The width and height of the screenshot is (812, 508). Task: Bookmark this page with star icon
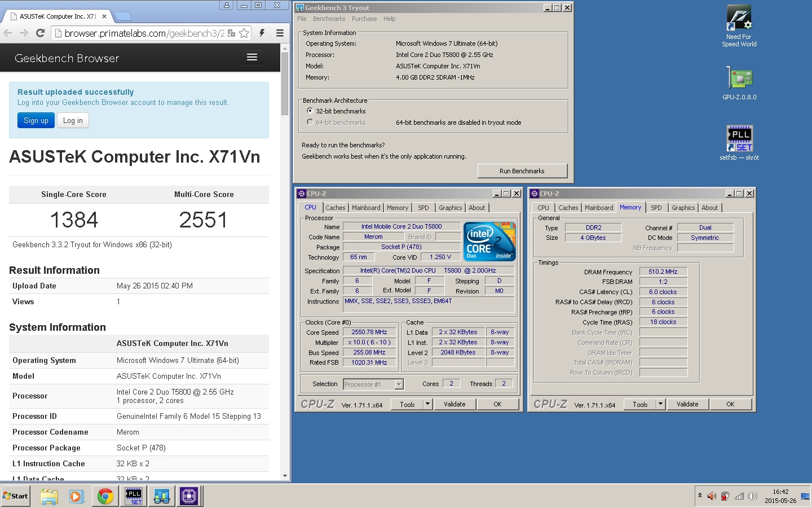click(x=244, y=33)
